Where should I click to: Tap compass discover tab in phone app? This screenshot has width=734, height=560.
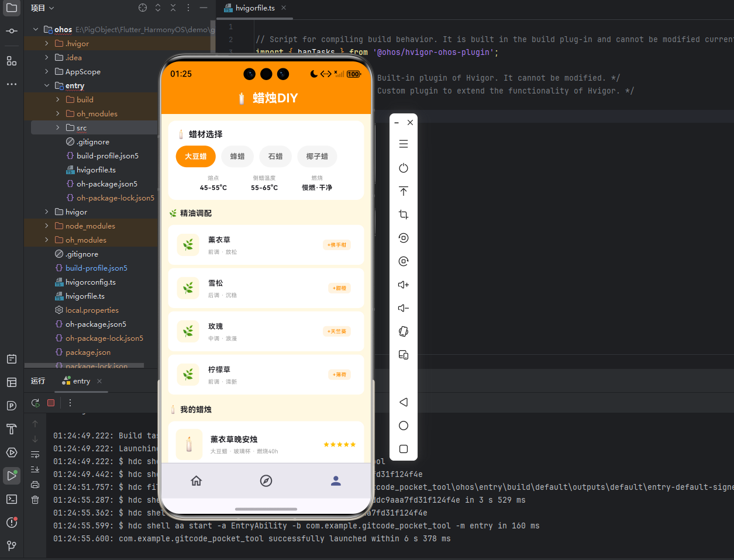(266, 481)
